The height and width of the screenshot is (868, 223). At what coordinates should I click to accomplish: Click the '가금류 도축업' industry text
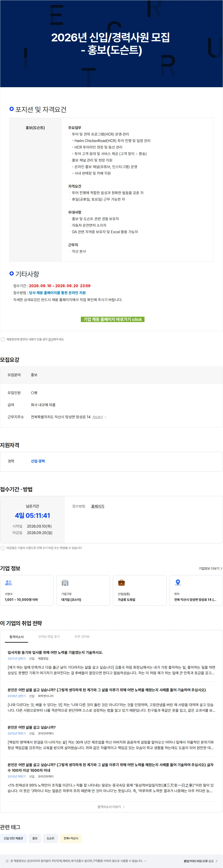[126, 599]
